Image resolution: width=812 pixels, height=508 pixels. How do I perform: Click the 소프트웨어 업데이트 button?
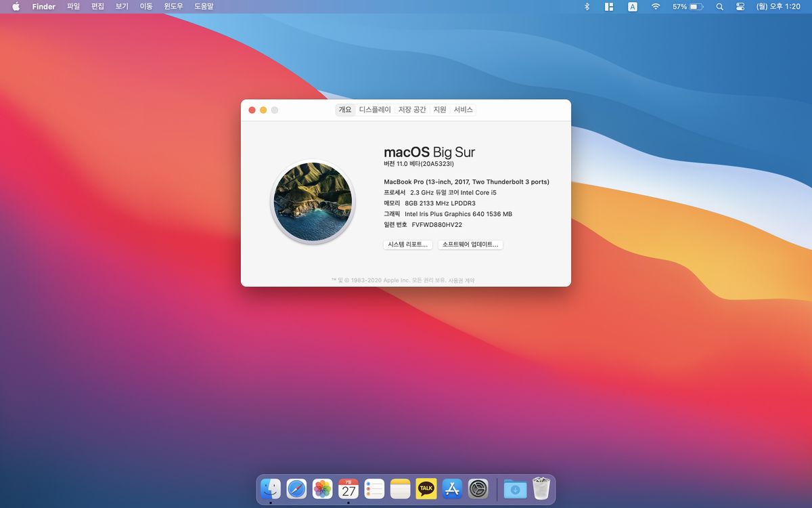470,245
